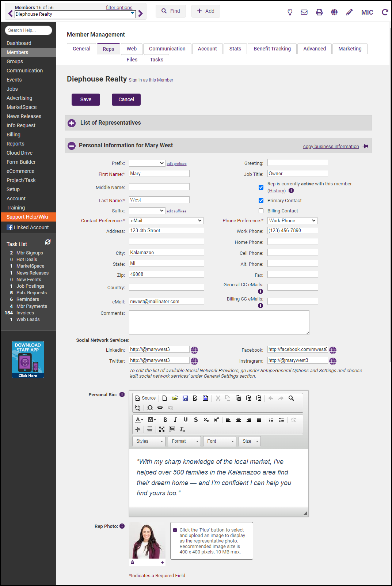The height and width of the screenshot is (586, 392).
Task: Open the Phone Preference dropdown
Action: (x=292, y=221)
